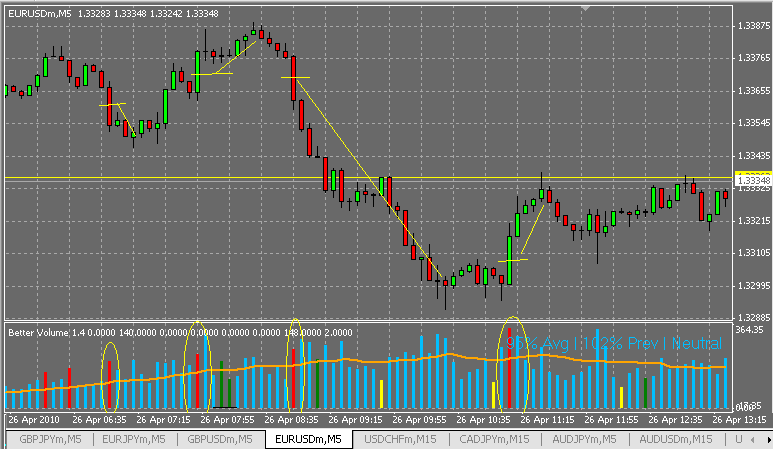Go to the AUDJPYm,M5 chart tab
Image resolution: width=773 pixels, height=449 pixels.
tap(584, 439)
